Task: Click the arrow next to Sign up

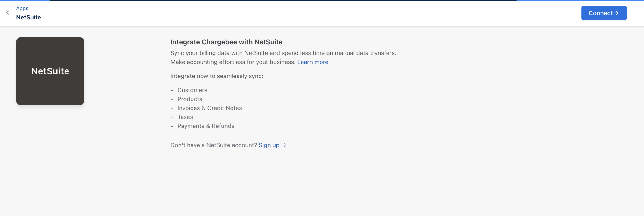Action: click(284, 145)
